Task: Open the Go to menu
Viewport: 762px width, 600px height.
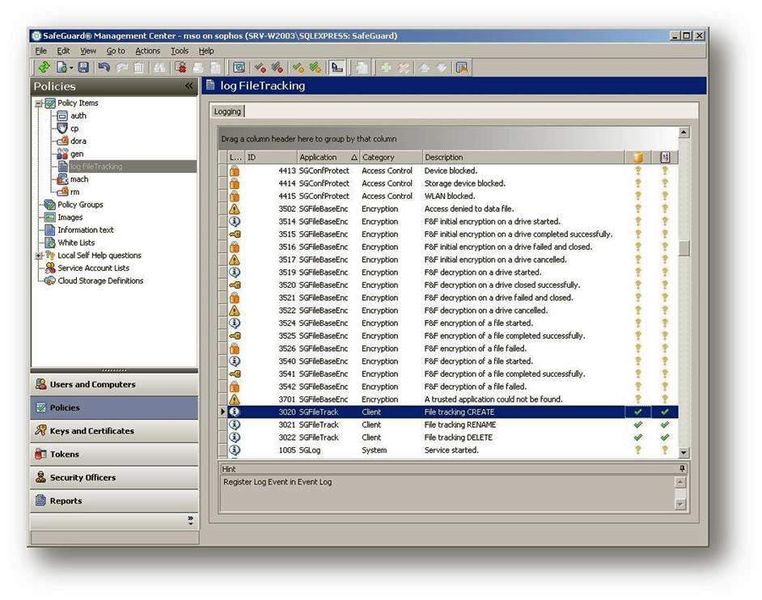Action: [x=116, y=51]
